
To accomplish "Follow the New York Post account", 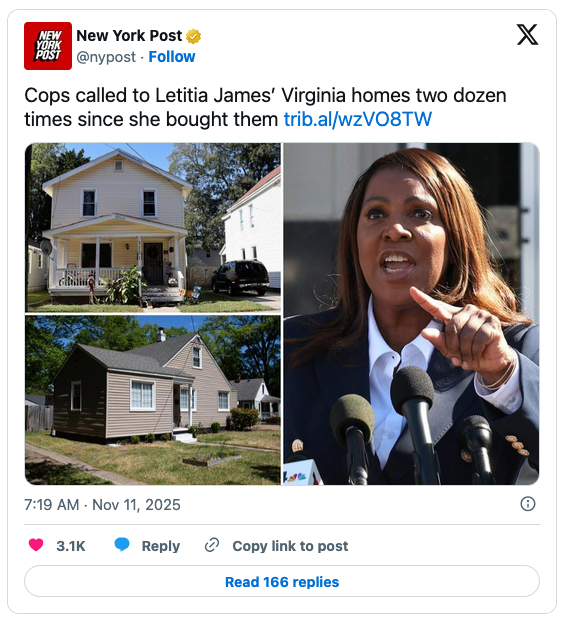I will pos(172,57).
